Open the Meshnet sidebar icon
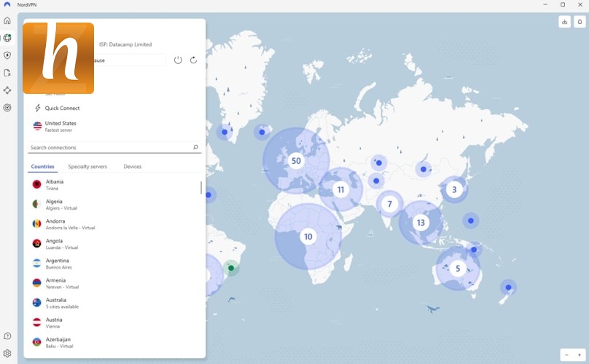The height and width of the screenshot is (364, 589). pyautogui.click(x=7, y=90)
